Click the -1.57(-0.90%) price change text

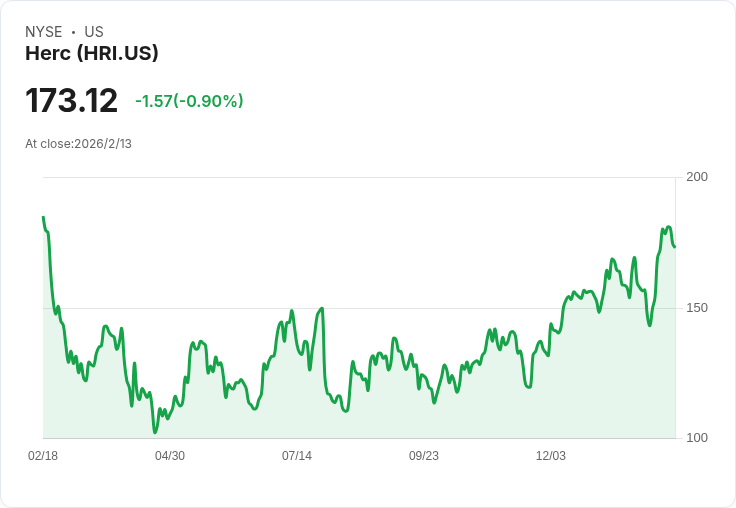pos(189,101)
